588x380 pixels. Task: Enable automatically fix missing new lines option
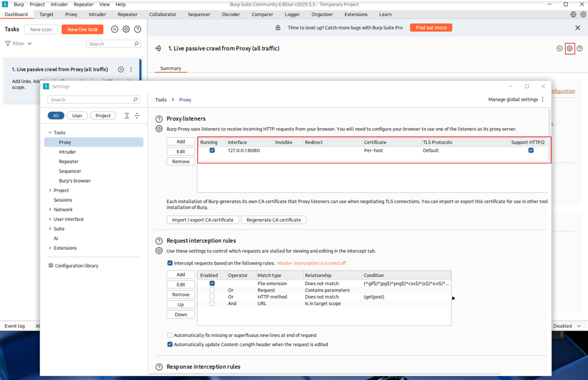point(170,335)
